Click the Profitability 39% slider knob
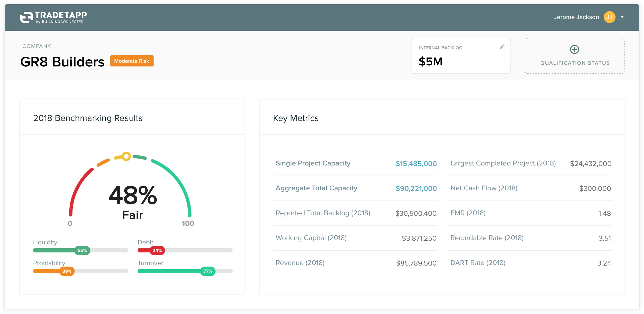The height and width of the screenshot is (314, 644). tap(67, 271)
